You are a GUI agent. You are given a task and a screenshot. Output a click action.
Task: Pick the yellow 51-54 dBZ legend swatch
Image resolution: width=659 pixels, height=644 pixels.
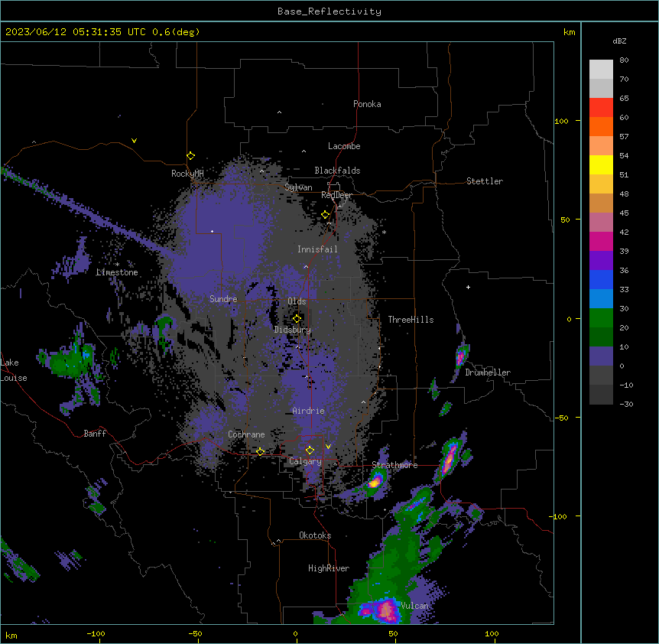pyautogui.click(x=601, y=164)
